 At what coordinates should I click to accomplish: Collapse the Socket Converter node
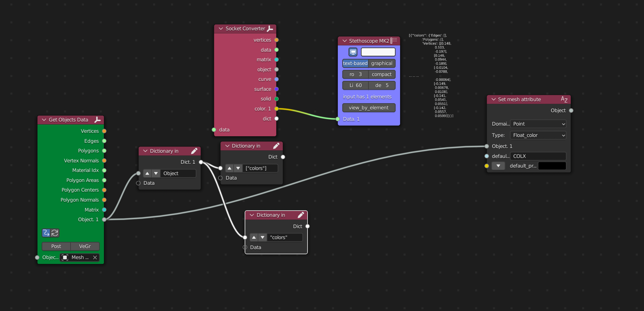coord(221,29)
